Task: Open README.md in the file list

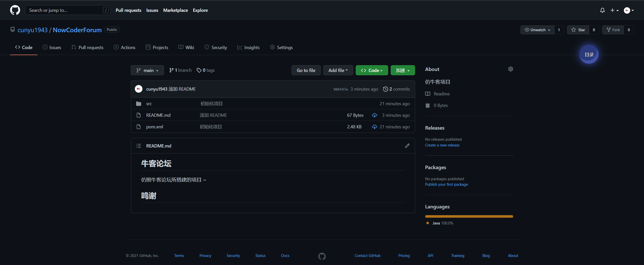Action: [x=158, y=115]
